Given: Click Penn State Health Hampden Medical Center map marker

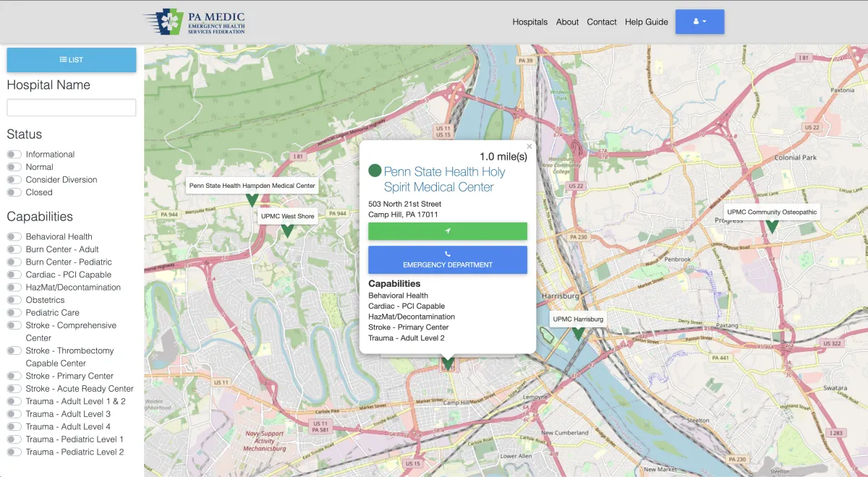Looking at the screenshot, I should 252,199.
